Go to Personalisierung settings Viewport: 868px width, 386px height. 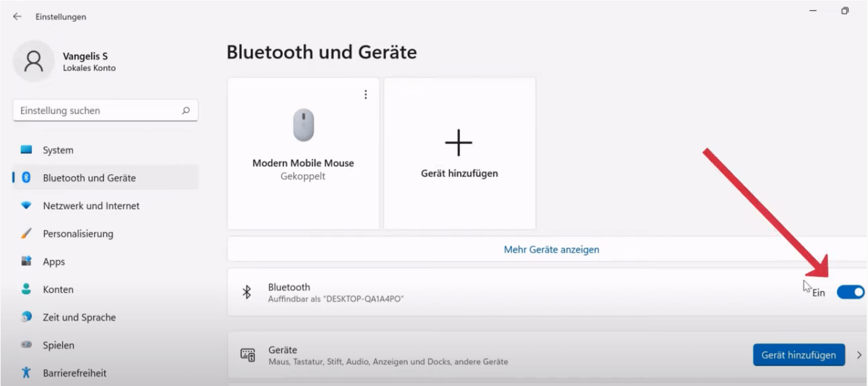point(78,234)
